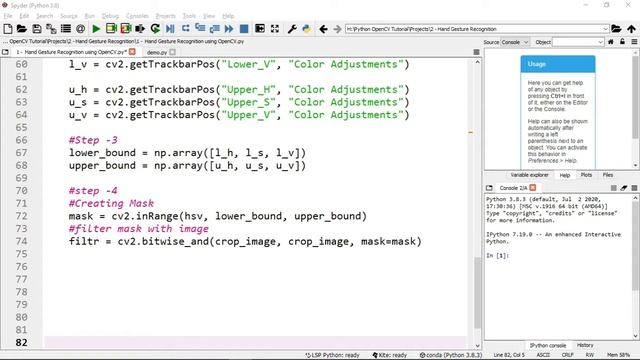
Task: Step over current line debug icon
Action: pos(185,29)
